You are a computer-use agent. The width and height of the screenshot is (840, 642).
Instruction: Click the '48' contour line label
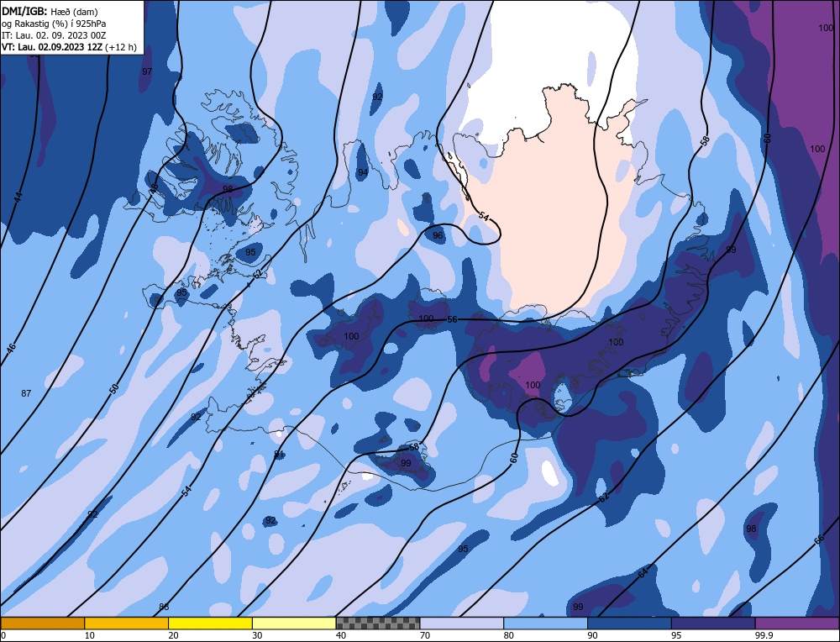tap(154, 188)
